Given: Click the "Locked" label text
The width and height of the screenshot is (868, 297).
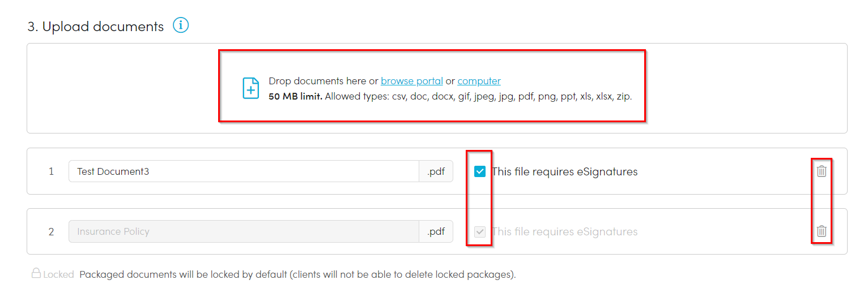Looking at the screenshot, I should 58,275.
